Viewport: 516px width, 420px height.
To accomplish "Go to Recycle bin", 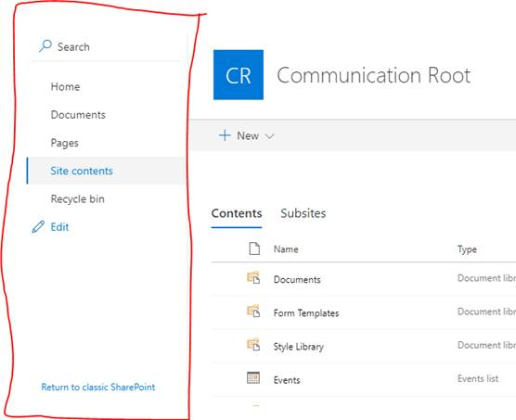I will click(77, 198).
